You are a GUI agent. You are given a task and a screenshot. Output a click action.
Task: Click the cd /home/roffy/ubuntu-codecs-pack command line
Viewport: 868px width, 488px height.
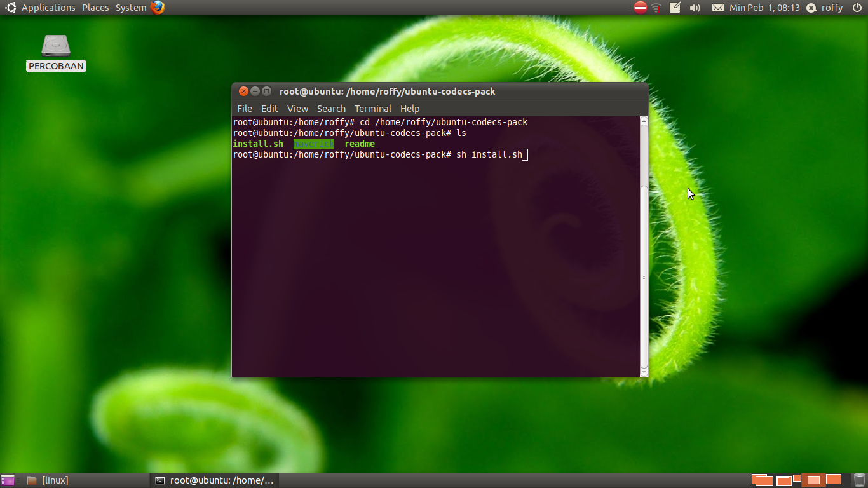(444, 122)
